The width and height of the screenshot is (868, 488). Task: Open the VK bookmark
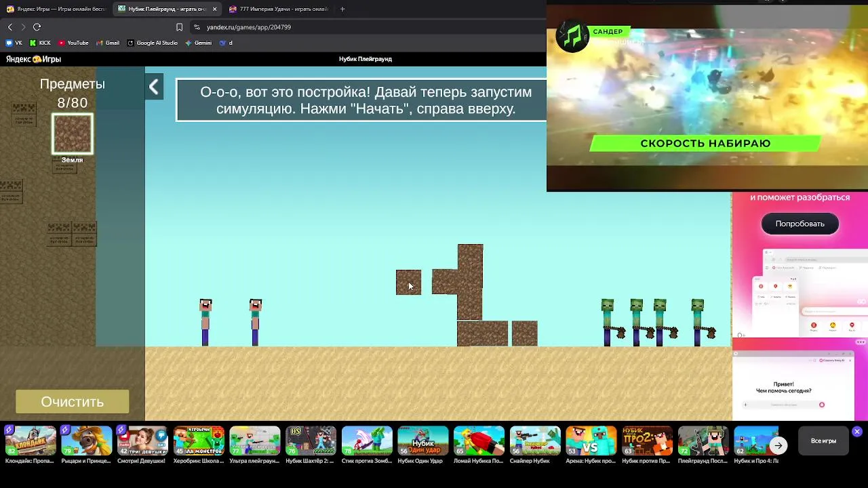[x=14, y=43]
